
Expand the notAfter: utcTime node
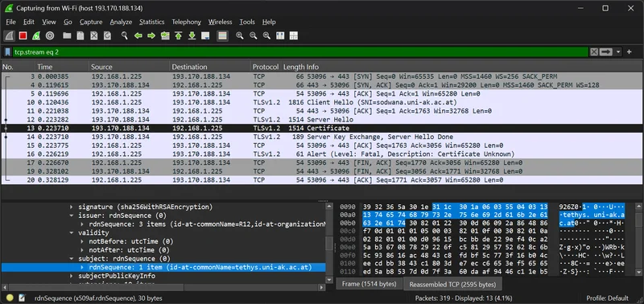(x=82, y=250)
